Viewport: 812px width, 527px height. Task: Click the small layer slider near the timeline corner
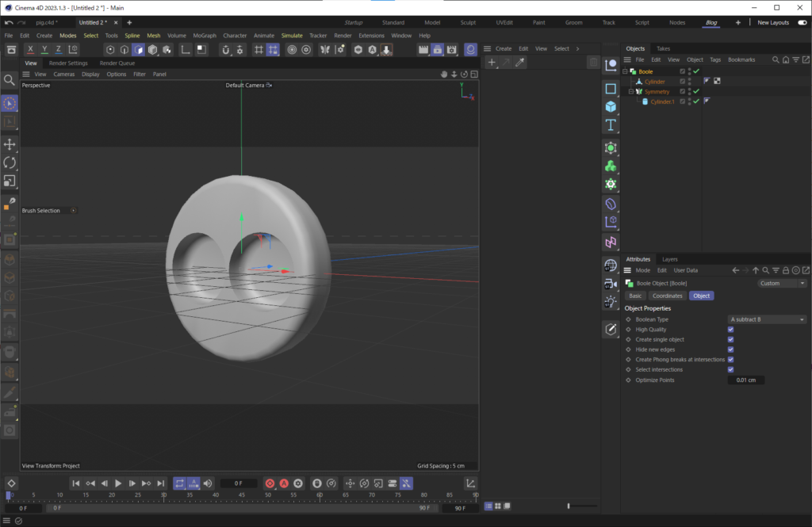(569, 506)
